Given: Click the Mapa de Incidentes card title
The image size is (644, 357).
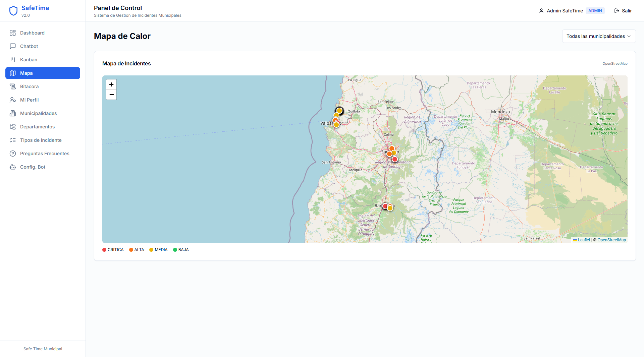Looking at the screenshot, I should (126, 64).
